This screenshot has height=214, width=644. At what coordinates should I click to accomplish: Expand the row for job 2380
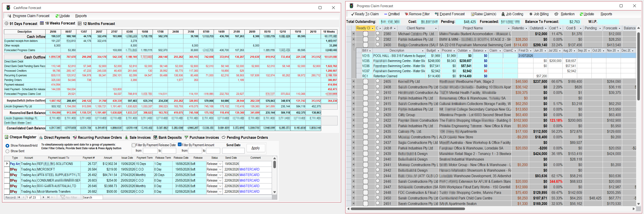354,34
